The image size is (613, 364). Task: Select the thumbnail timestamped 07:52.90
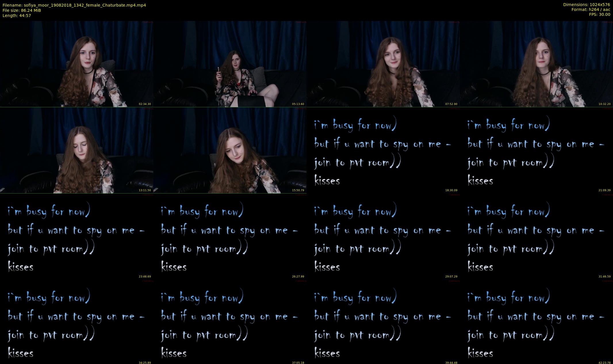383,64
